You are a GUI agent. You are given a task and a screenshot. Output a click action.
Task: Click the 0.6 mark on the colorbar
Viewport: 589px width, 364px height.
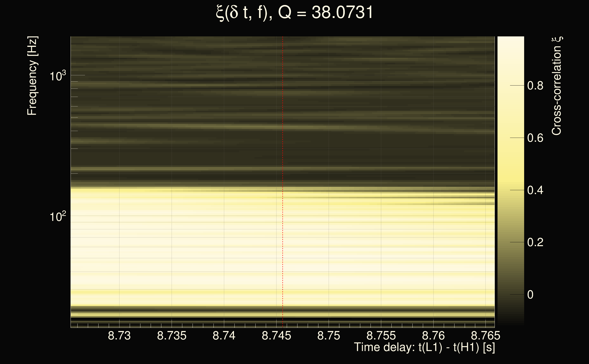[x=535, y=138]
